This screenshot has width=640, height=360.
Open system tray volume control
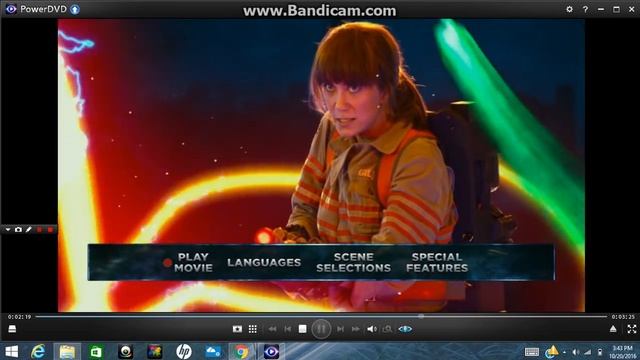(576, 352)
